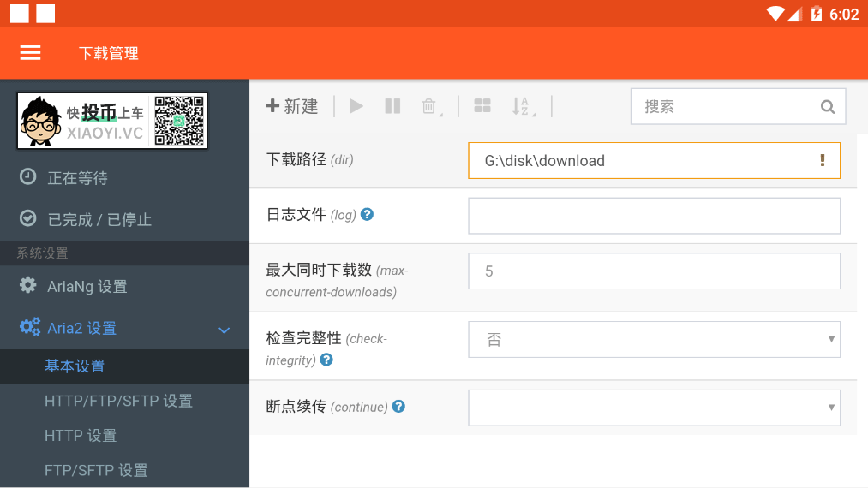The image size is (868, 488).
Task: Show help for continue option
Action: pyautogui.click(x=398, y=406)
